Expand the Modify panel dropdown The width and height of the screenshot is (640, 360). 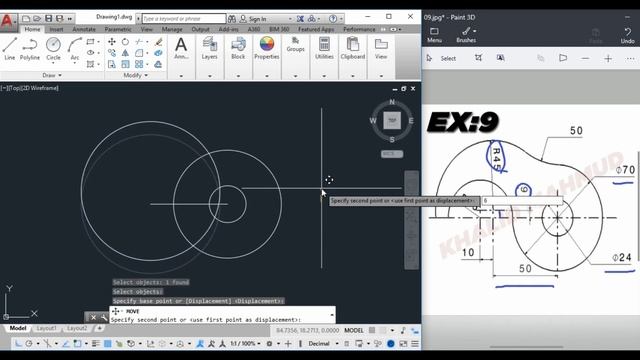136,75
